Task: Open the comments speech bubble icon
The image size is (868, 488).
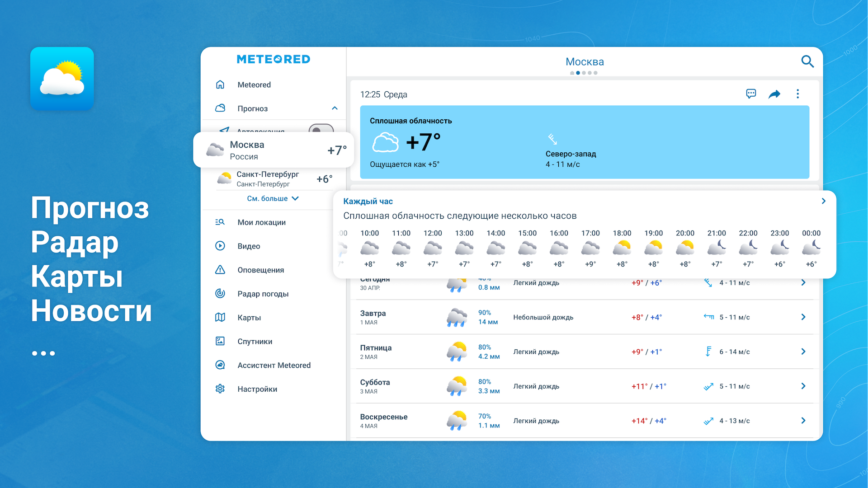Action: pos(750,94)
